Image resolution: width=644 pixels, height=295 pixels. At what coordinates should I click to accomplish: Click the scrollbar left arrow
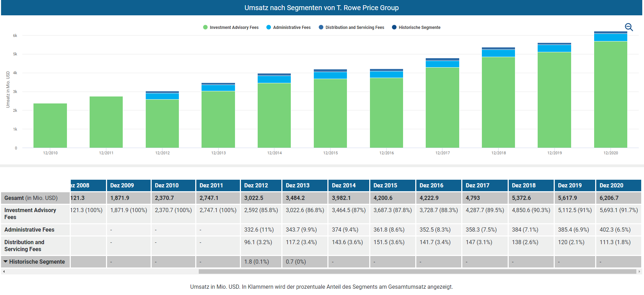[x=4, y=271]
